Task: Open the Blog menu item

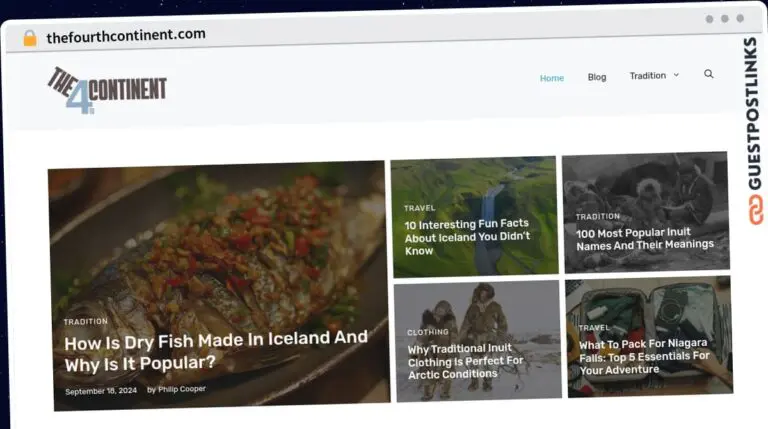Action: (x=597, y=77)
